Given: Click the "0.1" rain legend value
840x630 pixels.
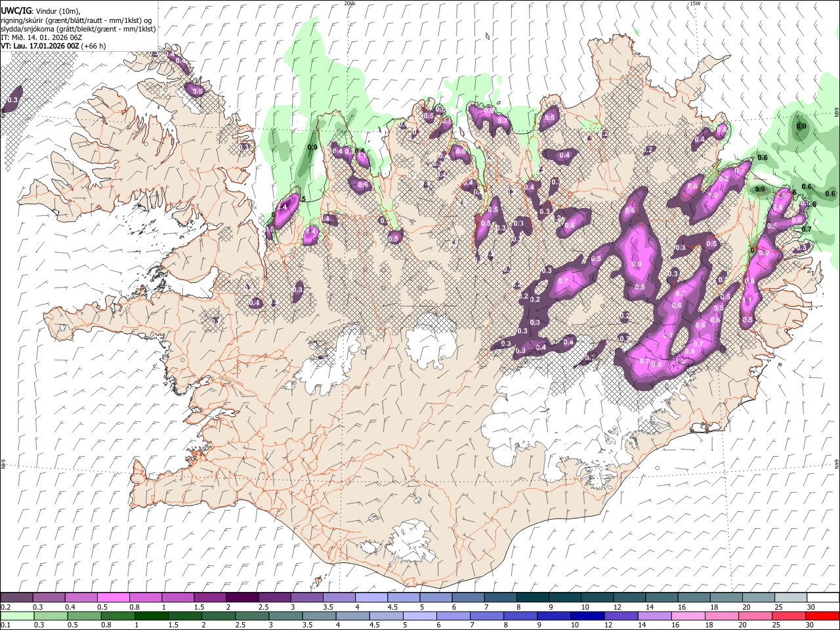Looking at the screenshot, I should point(5,625).
